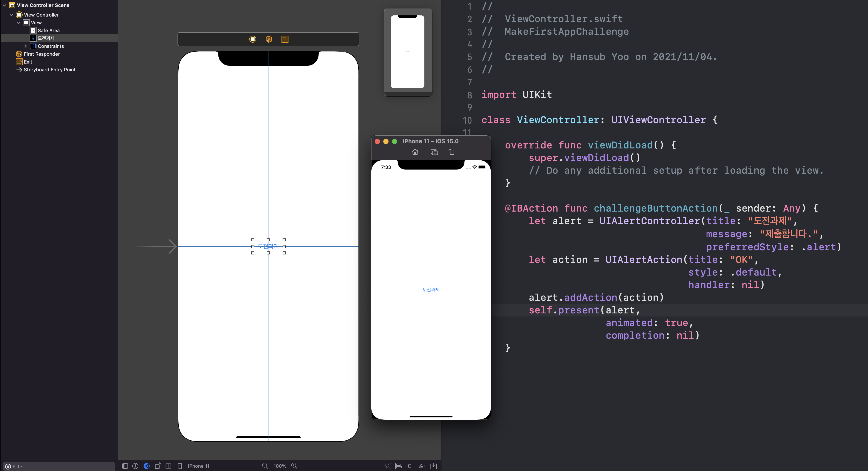868x471 pixels.
Task: Tap the 도전과제 button in simulator
Action: [431, 290]
